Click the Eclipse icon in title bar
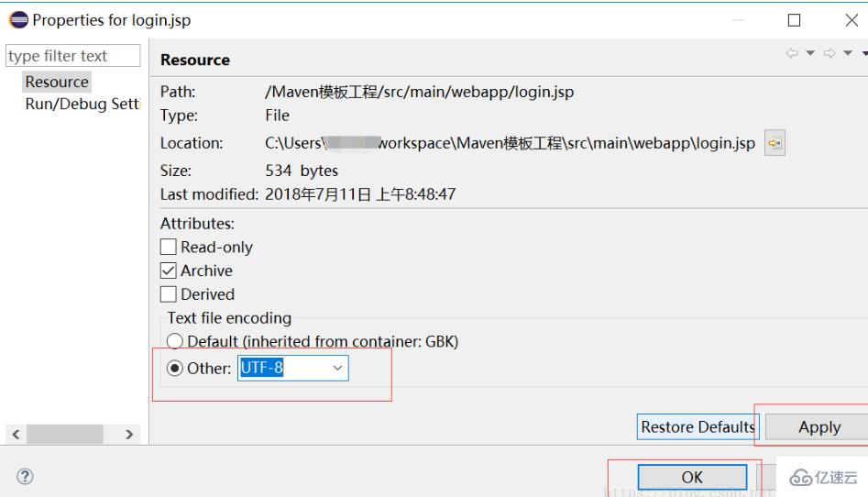Viewport: 868px width, 497px height. point(18,20)
